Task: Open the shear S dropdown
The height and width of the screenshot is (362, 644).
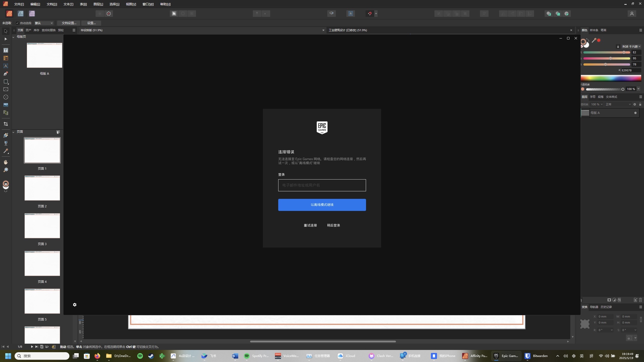Action: tap(635, 330)
